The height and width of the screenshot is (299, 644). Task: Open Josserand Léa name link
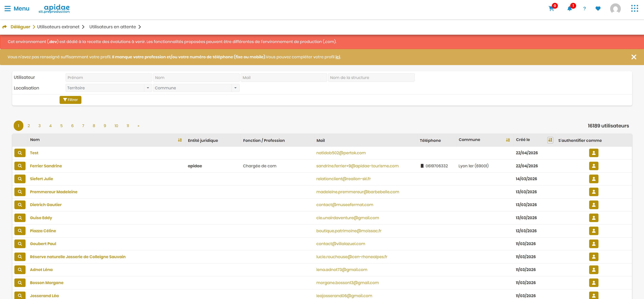click(44, 296)
